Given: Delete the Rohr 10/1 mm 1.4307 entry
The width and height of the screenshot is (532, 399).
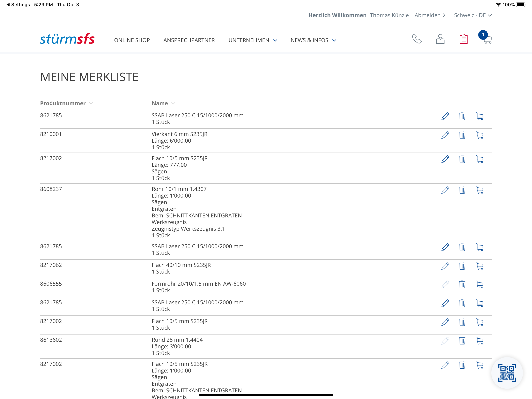Looking at the screenshot, I should click(x=462, y=190).
